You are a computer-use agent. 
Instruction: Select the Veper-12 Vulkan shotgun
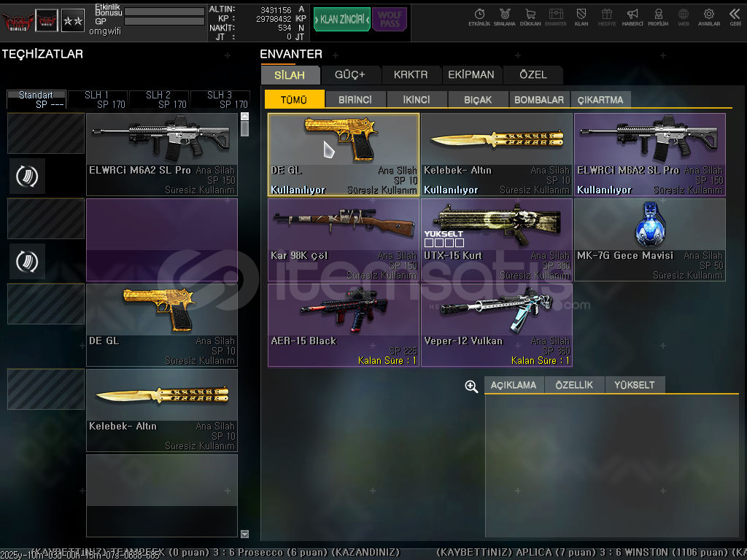[496, 325]
